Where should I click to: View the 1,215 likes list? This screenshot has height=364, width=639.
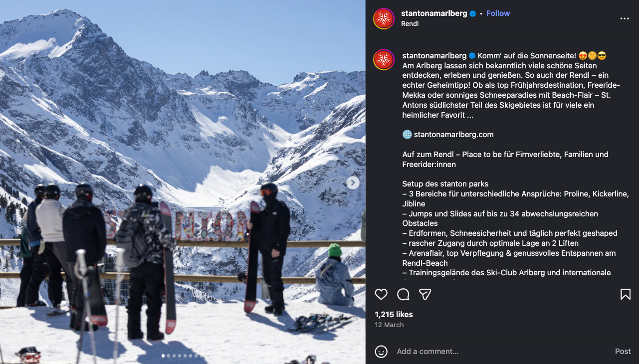(394, 315)
